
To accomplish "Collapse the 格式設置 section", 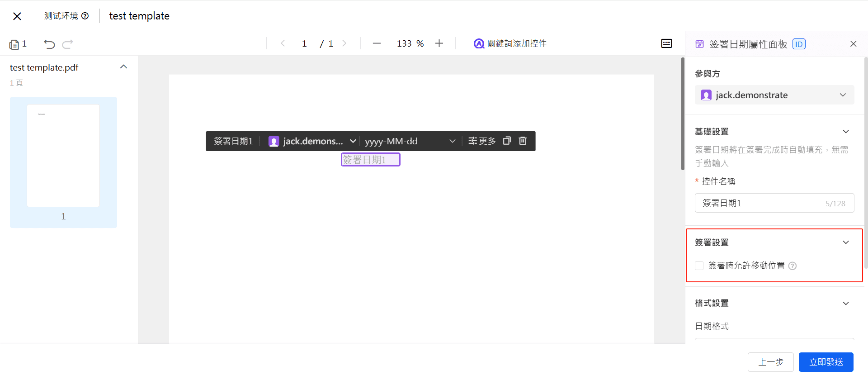I will 846,304.
